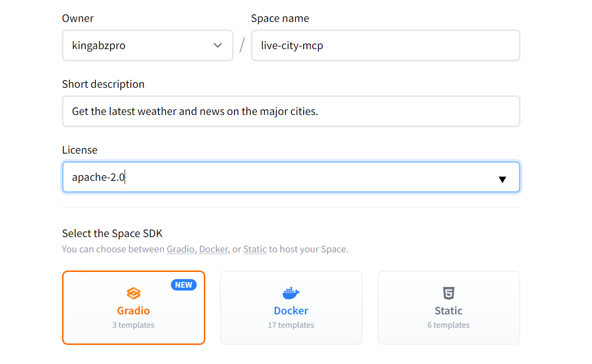Click into the Short description text box

291,112
